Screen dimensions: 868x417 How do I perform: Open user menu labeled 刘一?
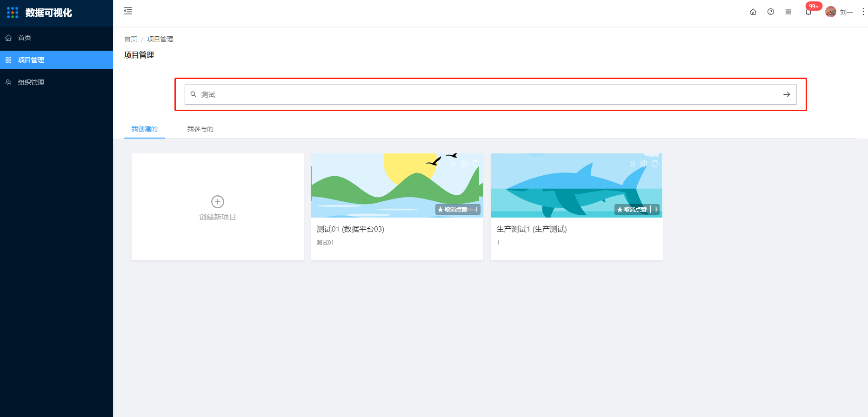tap(847, 13)
